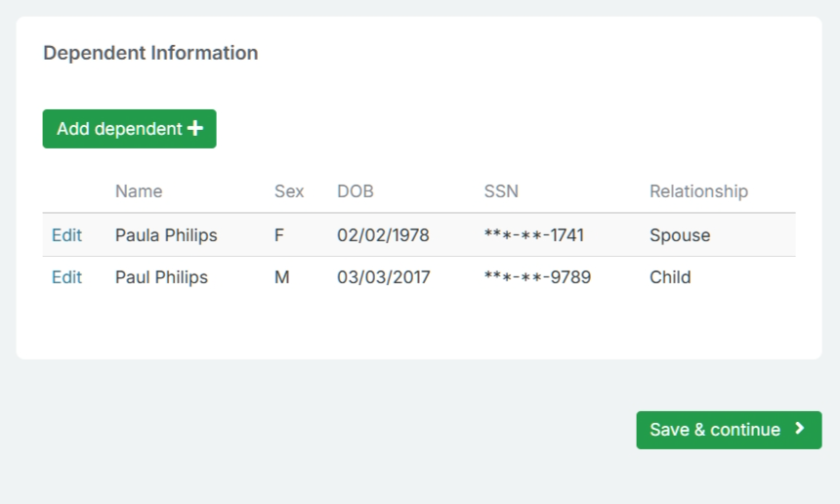
Task: Click the Sex column header
Action: coord(289,191)
